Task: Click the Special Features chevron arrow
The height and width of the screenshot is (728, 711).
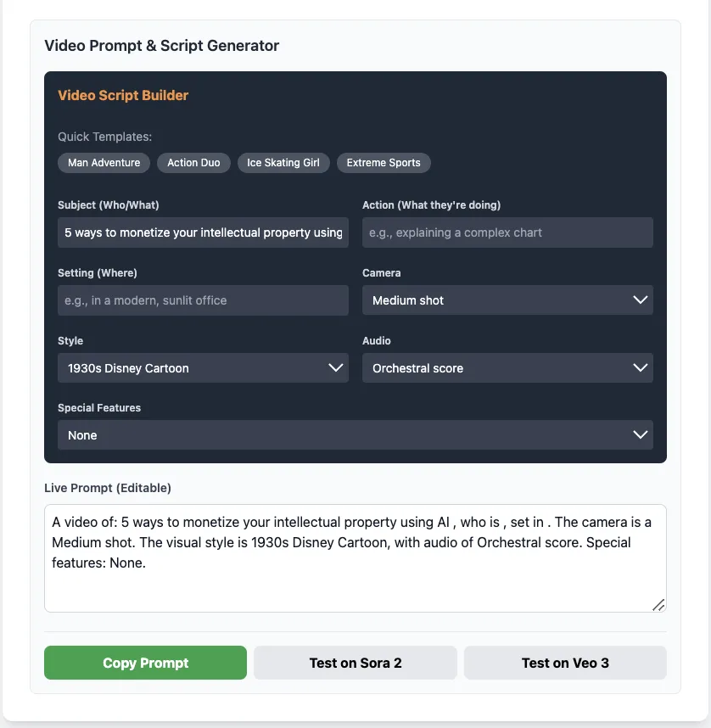Action: click(x=640, y=435)
